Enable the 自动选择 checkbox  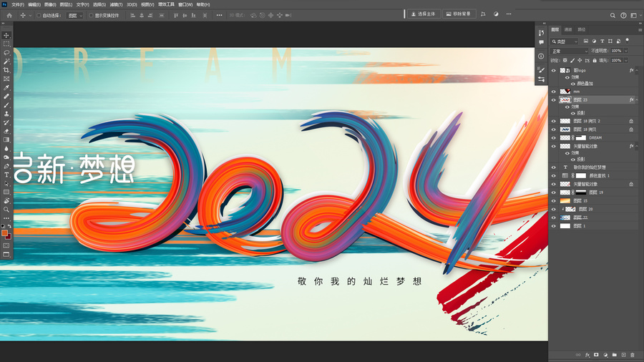(x=39, y=16)
